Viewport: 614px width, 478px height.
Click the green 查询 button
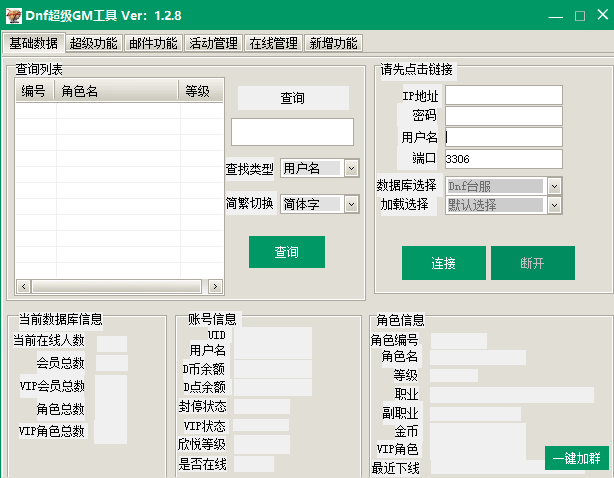tap(286, 252)
